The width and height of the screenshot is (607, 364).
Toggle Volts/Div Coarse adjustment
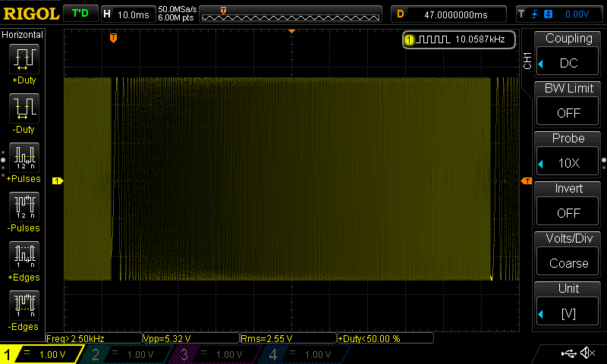pyautogui.click(x=568, y=253)
